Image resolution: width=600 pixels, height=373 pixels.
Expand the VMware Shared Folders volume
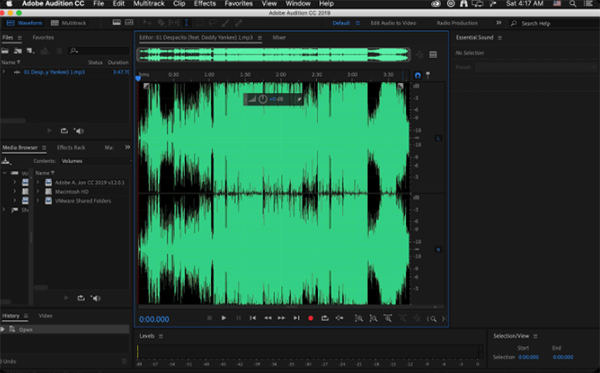pyautogui.click(x=38, y=201)
